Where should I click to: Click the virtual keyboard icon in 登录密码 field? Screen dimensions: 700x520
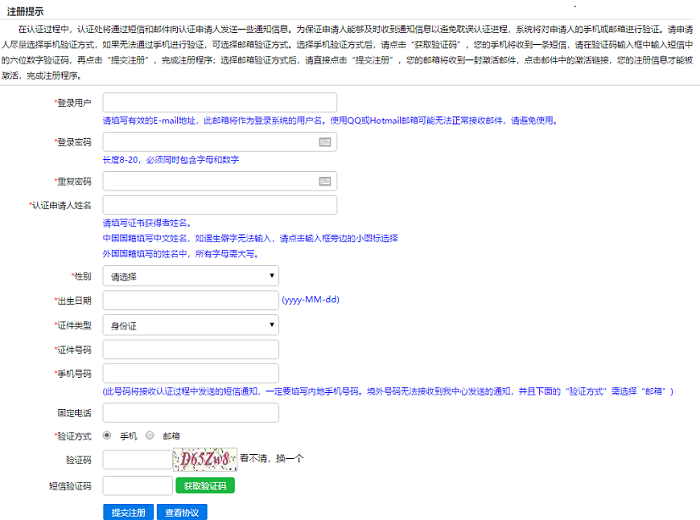pyautogui.click(x=325, y=142)
